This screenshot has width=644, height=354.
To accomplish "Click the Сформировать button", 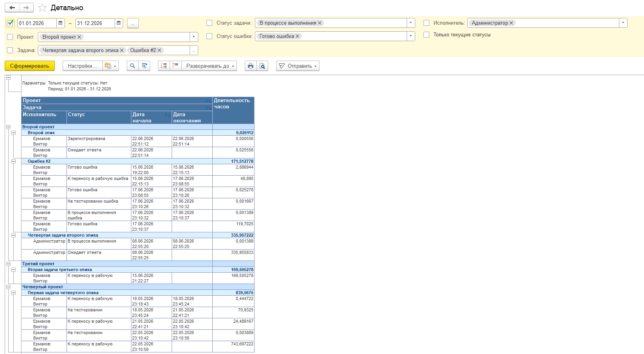I will point(30,66).
